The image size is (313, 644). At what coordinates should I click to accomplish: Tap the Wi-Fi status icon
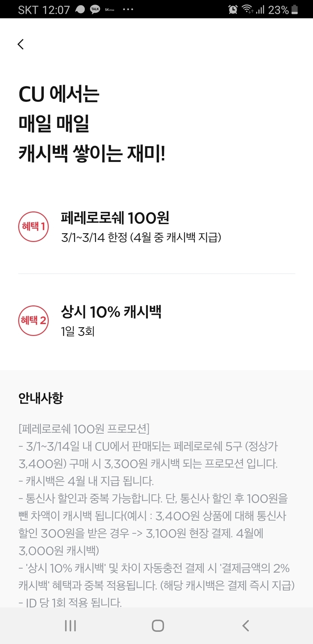point(247,9)
